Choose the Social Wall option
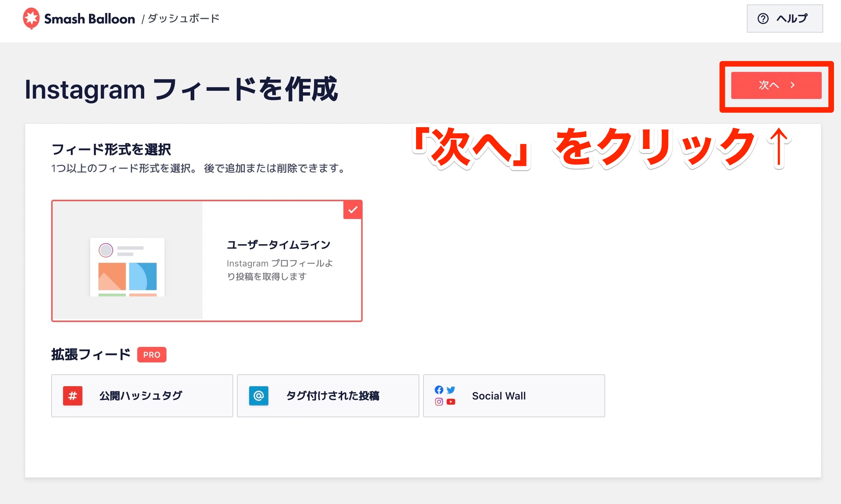This screenshot has width=841, height=504. pos(514,396)
